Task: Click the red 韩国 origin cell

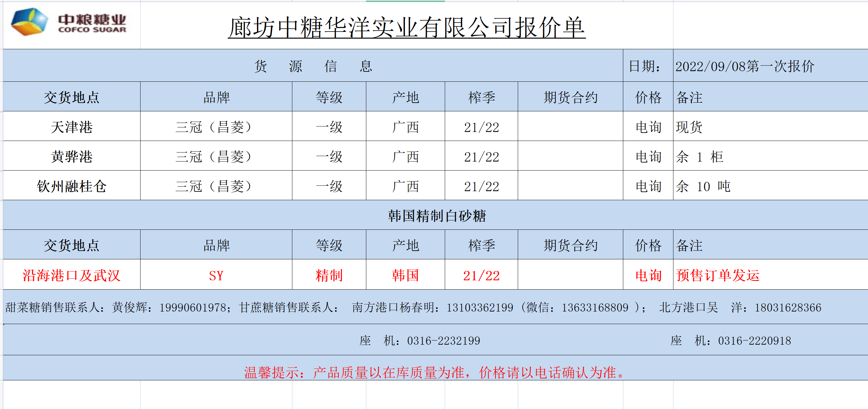Action: pyautogui.click(x=405, y=275)
